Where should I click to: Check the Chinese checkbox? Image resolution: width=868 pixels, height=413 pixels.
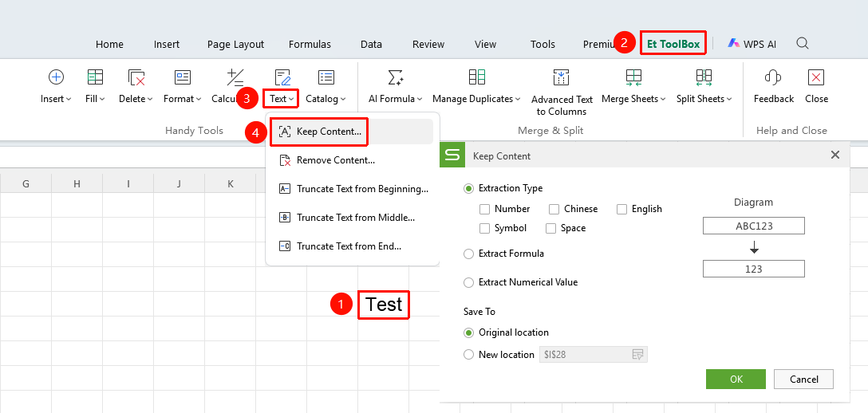554,209
